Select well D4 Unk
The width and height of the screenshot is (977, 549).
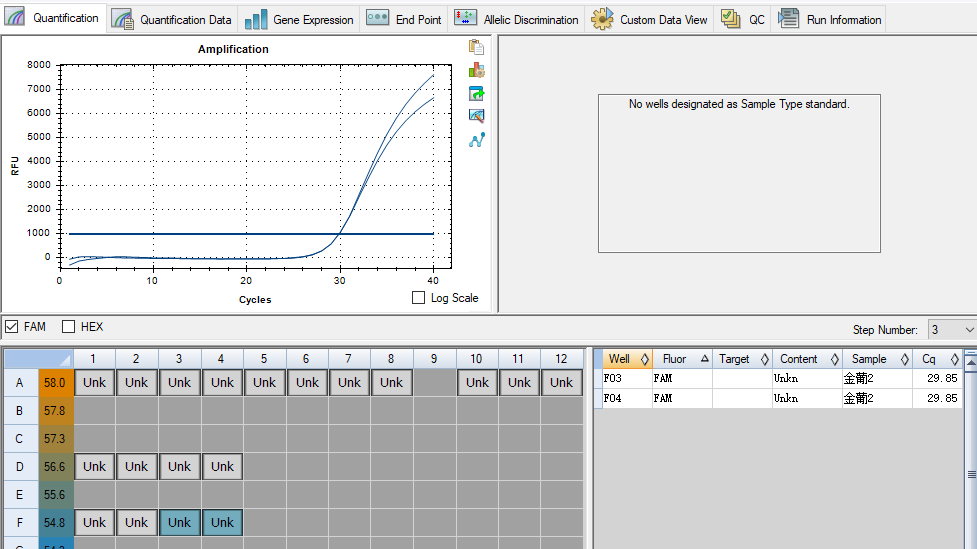click(x=222, y=467)
